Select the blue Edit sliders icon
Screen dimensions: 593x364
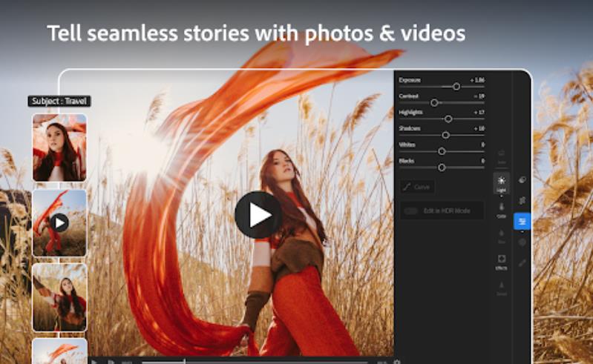[522, 221]
